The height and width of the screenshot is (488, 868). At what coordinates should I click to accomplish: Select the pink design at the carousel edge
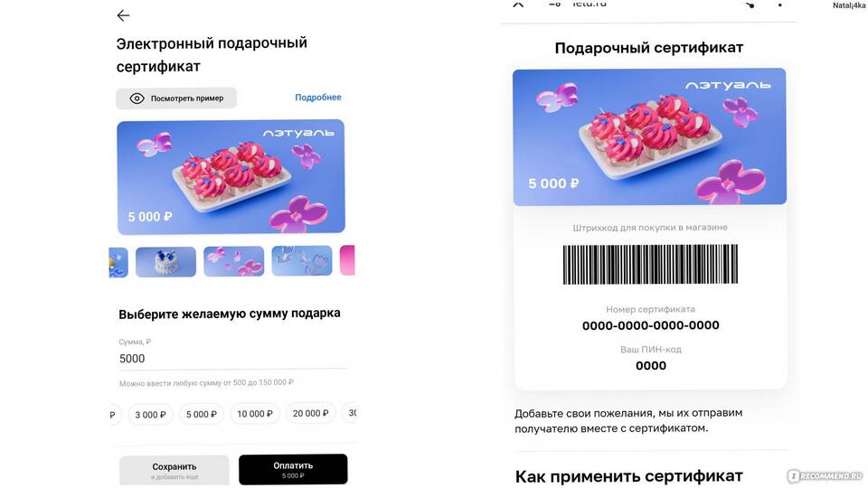tap(347, 260)
